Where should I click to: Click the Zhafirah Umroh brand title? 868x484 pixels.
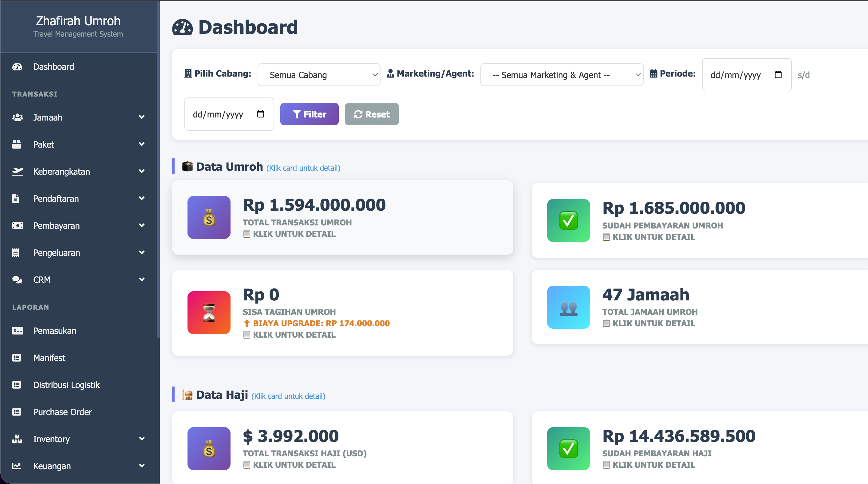[78, 21]
